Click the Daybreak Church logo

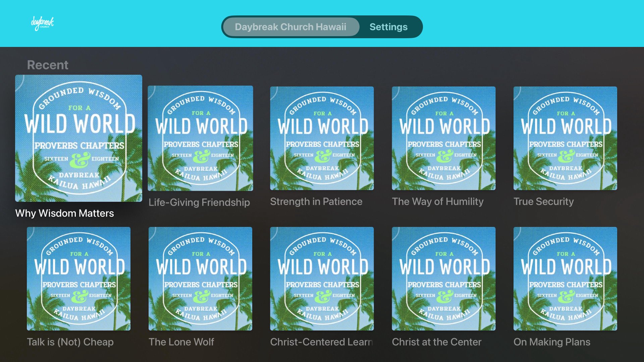42,23
